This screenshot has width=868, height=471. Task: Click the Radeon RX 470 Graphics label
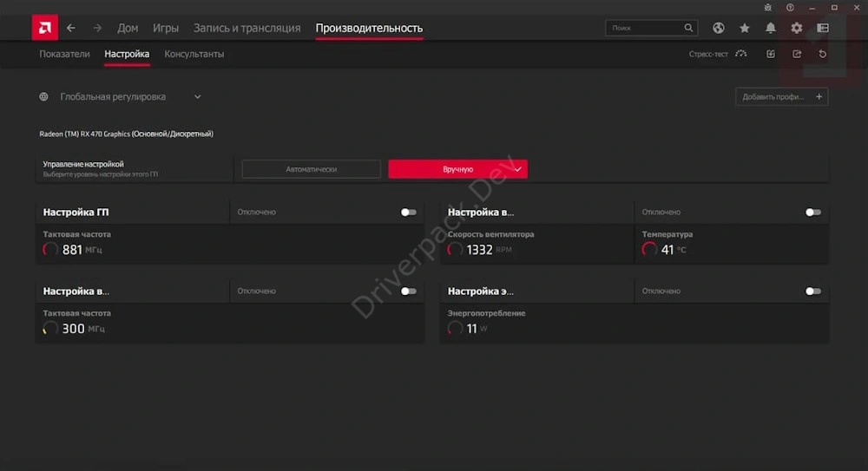pos(126,134)
